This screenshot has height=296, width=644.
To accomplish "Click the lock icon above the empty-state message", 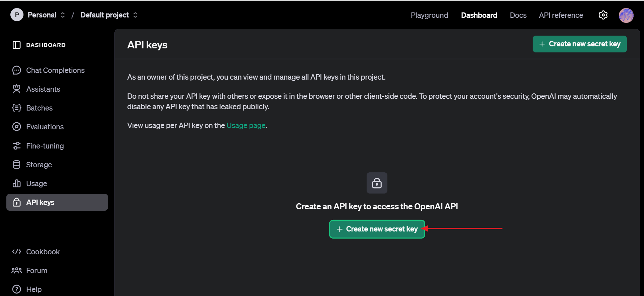I will pos(377,183).
